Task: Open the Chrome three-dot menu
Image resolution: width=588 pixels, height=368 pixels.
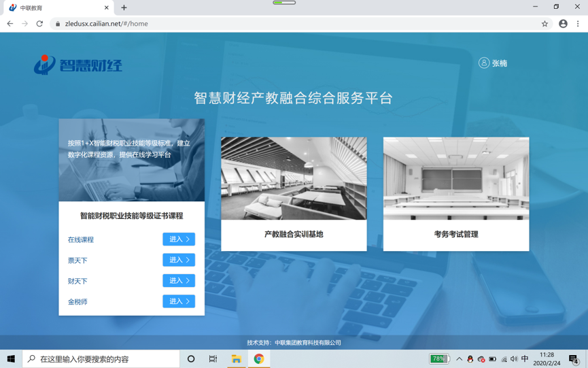Action: pos(578,24)
